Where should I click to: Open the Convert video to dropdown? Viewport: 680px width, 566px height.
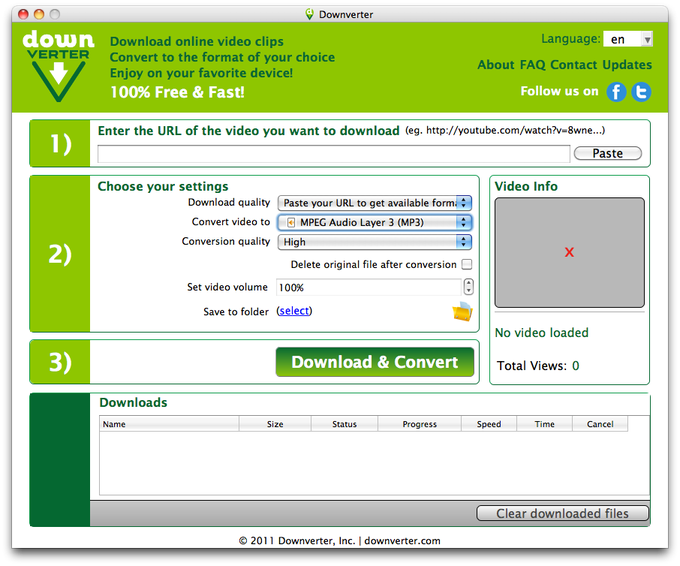375,222
